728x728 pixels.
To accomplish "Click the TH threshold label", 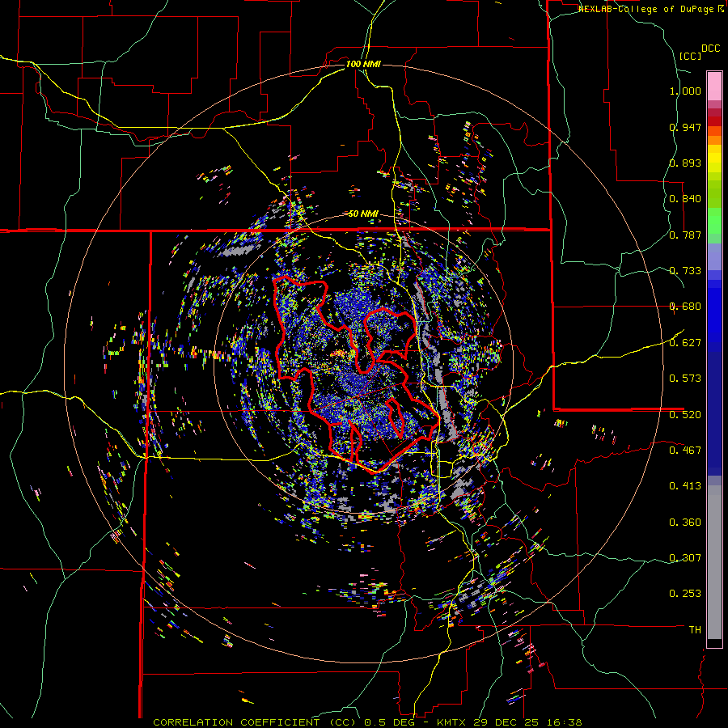I will click(695, 629).
